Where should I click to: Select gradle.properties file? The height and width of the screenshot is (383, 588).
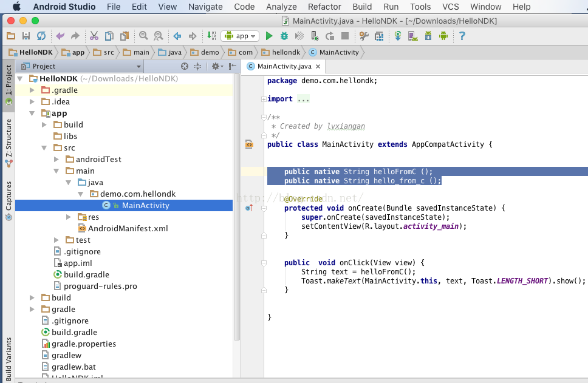pyautogui.click(x=79, y=344)
